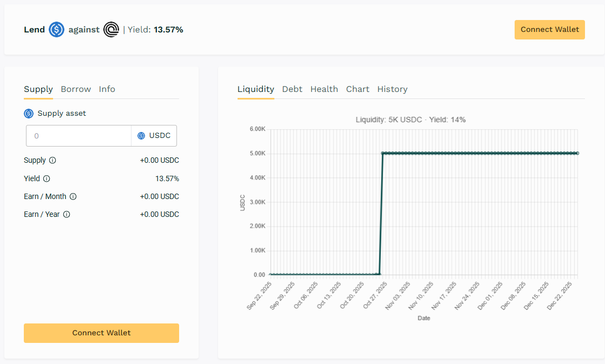Image resolution: width=605 pixels, height=364 pixels.
Task: Click the last data point on liquidity chart
Action: 577,153
